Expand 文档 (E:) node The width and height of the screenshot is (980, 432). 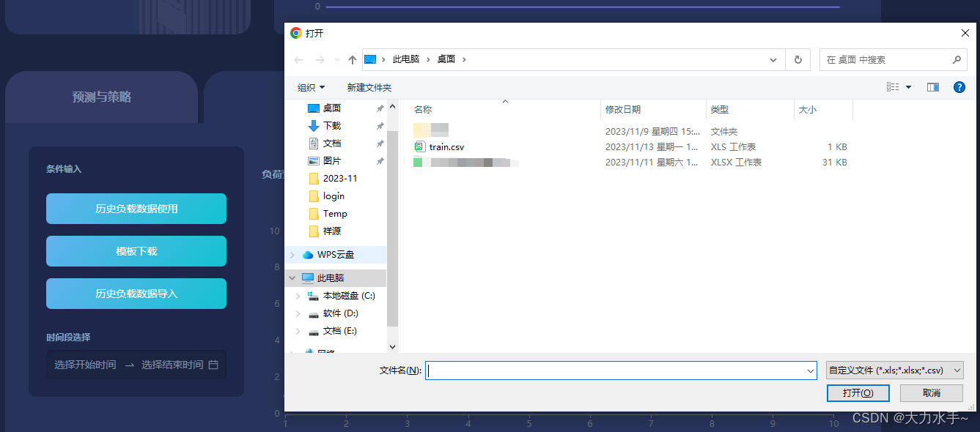[298, 331]
